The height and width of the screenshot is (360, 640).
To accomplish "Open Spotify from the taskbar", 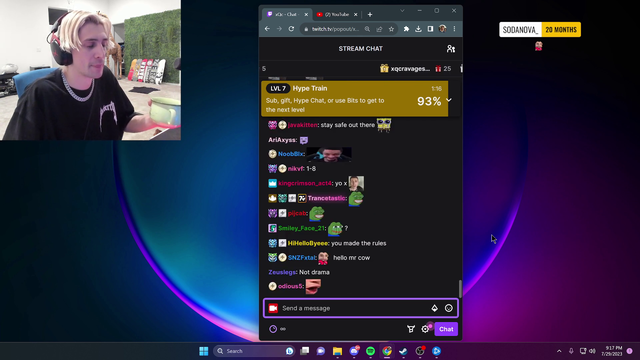I will tap(370, 351).
